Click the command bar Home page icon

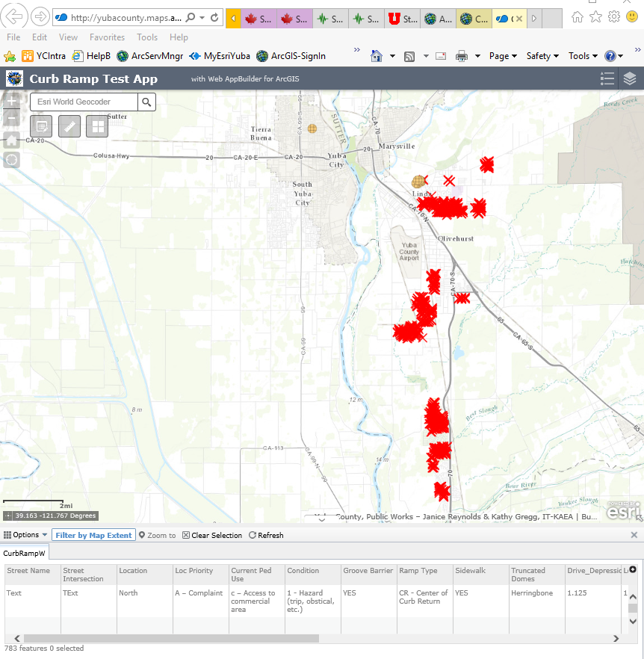click(x=377, y=56)
